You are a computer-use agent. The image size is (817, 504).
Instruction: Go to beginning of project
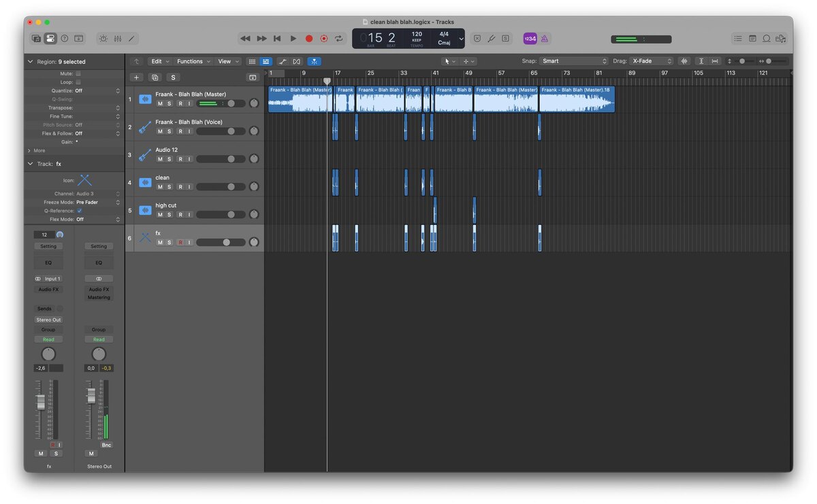(277, 39)
